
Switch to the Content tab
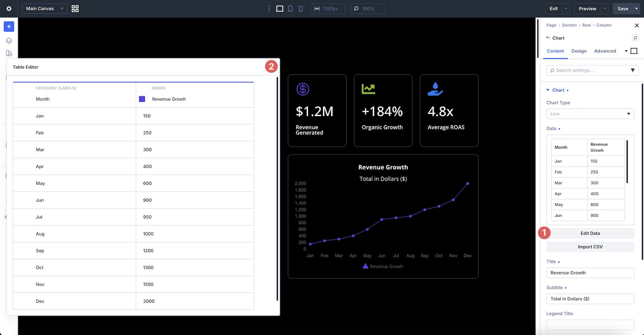(x=555, y=51)
